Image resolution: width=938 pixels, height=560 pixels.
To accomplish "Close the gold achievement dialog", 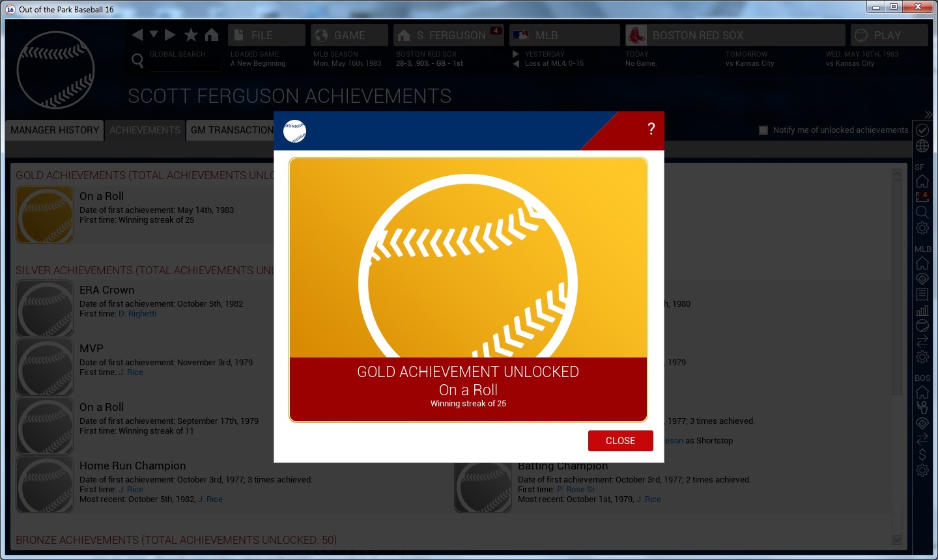I will click(620, 441).
